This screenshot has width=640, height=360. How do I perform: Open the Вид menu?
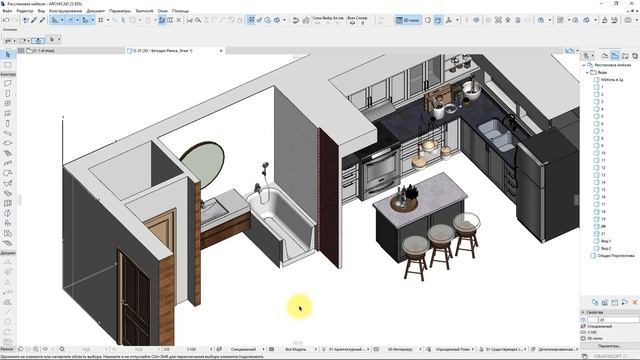41,11
